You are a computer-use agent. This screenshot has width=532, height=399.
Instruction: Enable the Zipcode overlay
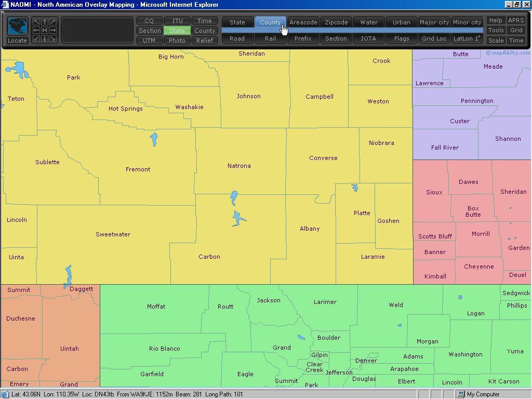tap(336, 22)
